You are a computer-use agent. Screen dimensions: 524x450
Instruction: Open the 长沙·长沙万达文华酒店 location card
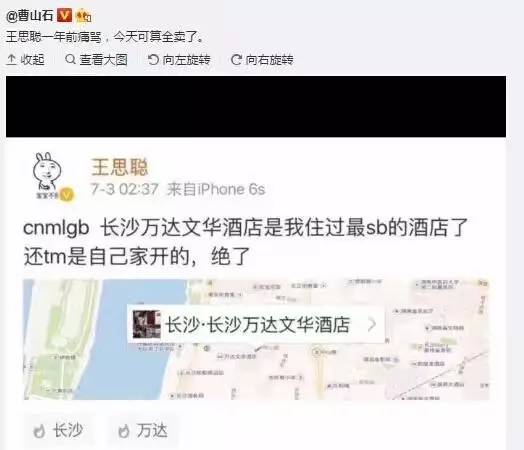(x=256, y=324)
